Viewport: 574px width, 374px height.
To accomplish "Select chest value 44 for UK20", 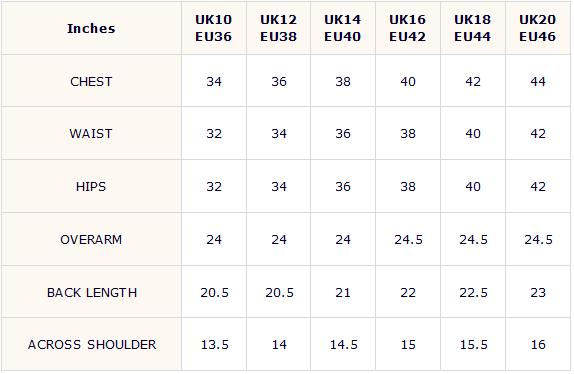I will coord(538,81).
